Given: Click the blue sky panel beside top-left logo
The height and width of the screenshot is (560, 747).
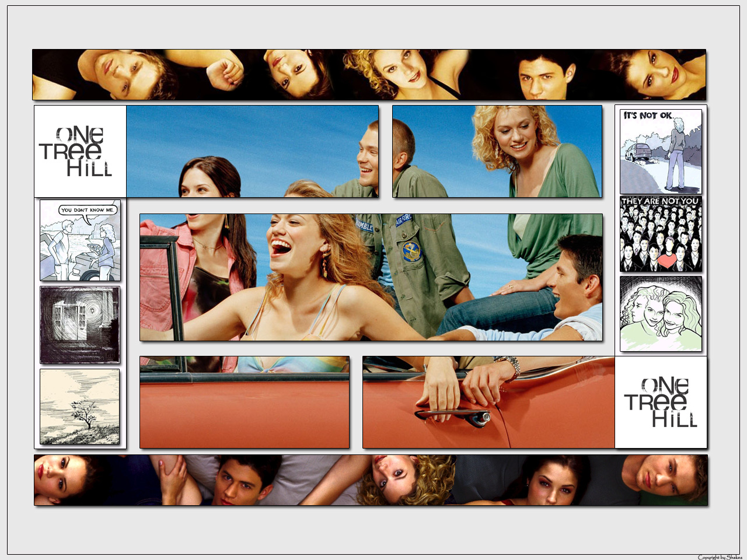Looking at the screenshot, I should (x=253, y=151).
